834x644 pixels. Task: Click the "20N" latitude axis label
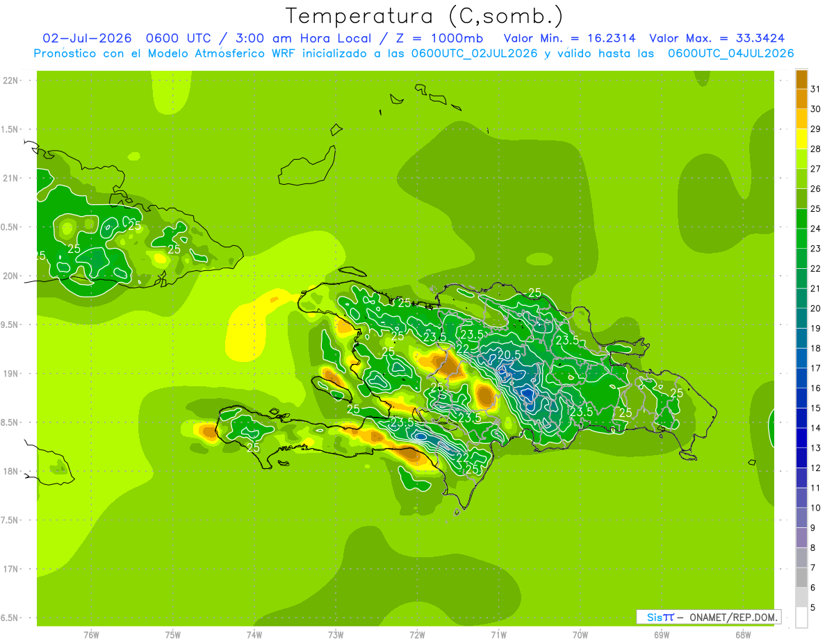click(x=10, y=276)
